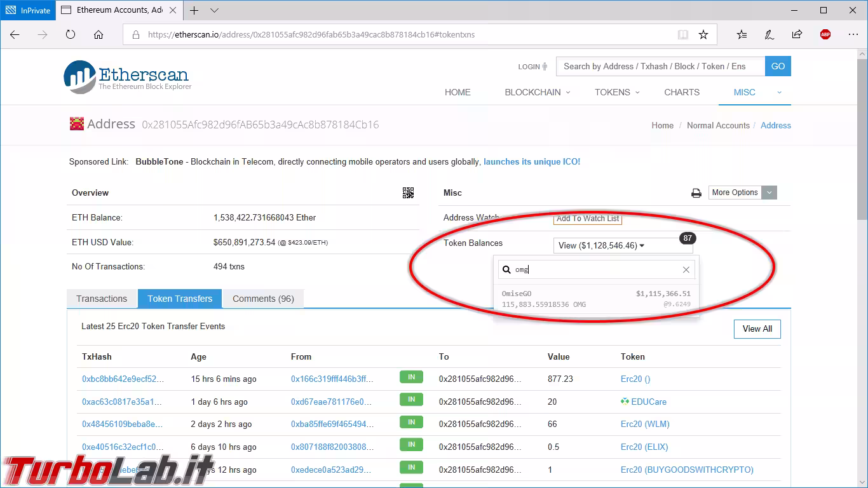Click the Share icon in browser toolbar
This screenshot has width=868, height=488.
pyautogui.click(x=797, y=35)
